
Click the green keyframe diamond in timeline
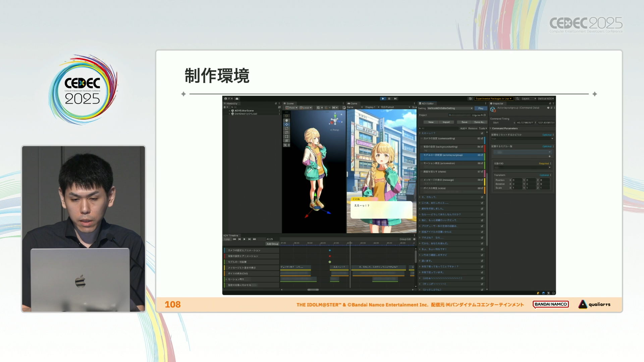point(330,262)
